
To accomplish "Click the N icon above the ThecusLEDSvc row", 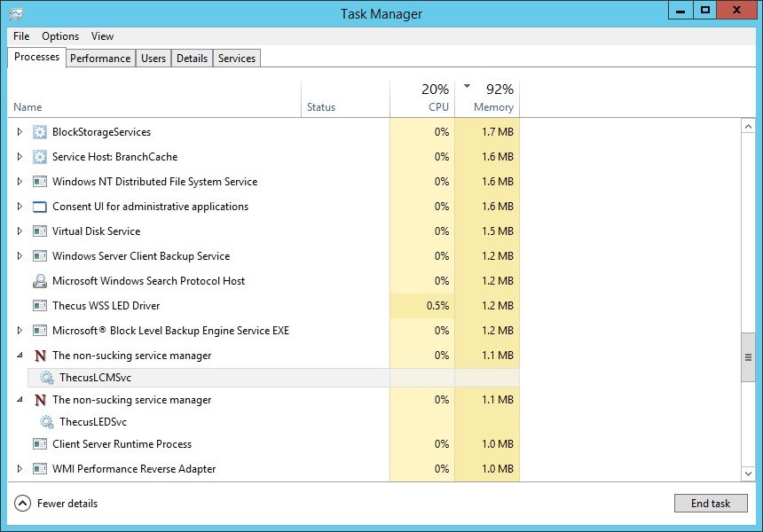I will coord(40,400).
